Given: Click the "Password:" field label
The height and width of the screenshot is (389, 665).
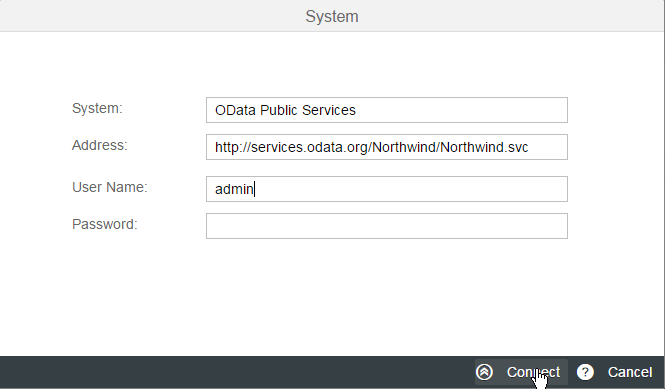Looking at the screenshot, I should (105, 224).
